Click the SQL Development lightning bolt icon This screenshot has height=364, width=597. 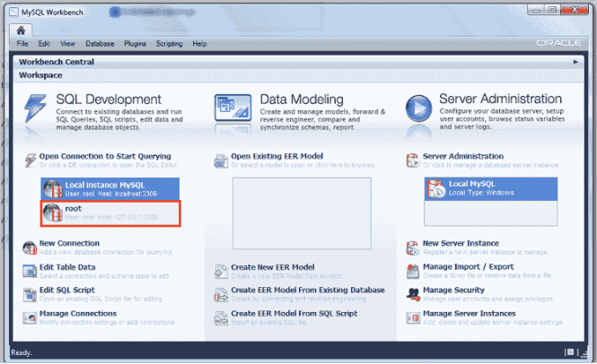click(35, 108)
